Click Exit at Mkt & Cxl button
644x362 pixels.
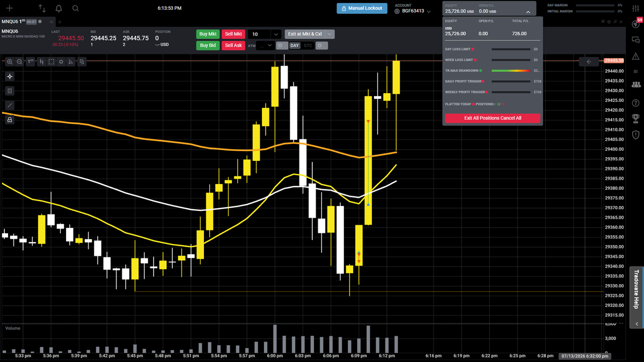click(305, 34)
